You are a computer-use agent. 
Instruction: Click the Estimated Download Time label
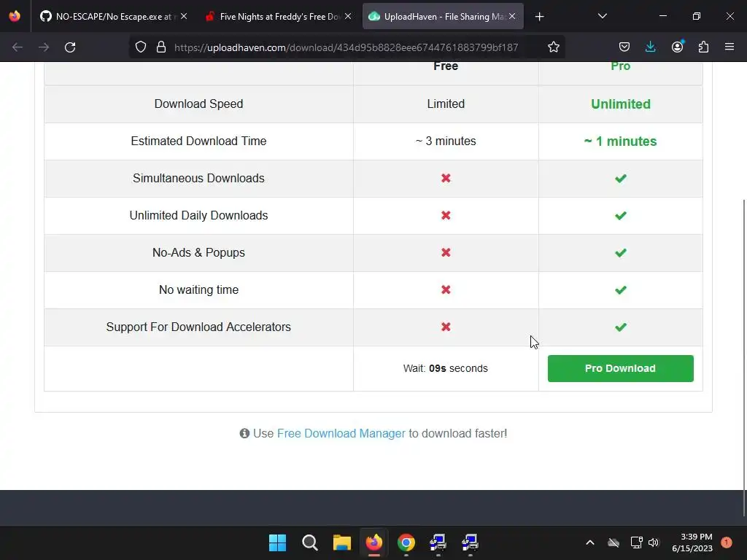pyautogui.click(x=198, y=141)
